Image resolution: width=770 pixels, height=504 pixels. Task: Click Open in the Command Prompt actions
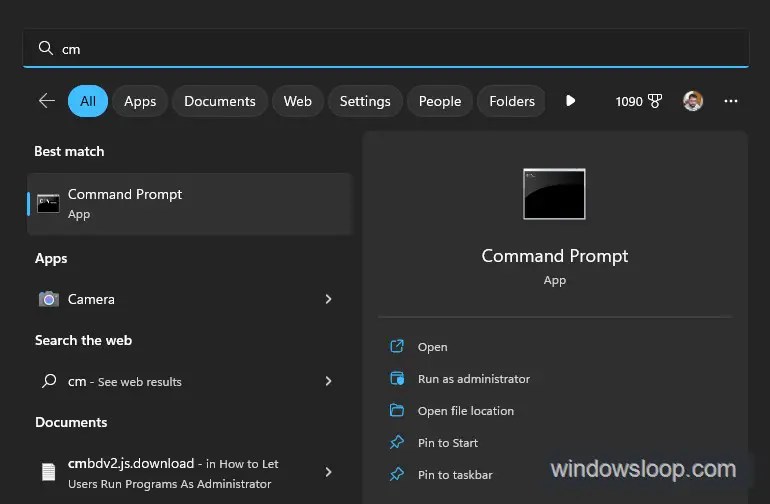tap(432, 347)
